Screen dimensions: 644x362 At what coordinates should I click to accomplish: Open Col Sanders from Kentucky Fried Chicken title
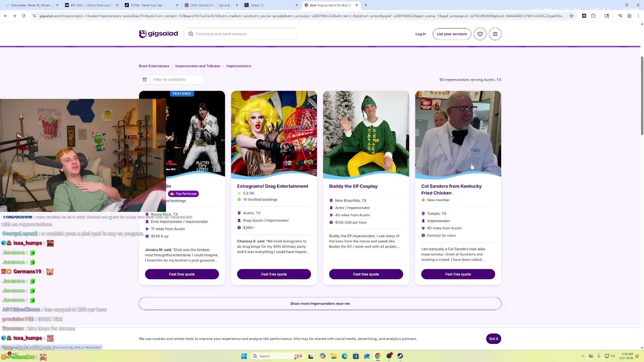pos(451,190)
